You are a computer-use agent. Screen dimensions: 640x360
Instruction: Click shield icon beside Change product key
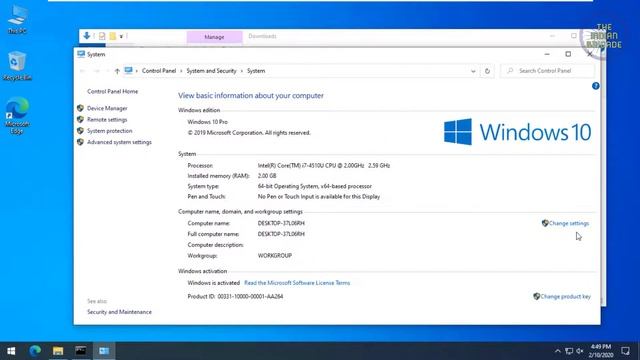[536, 296]
